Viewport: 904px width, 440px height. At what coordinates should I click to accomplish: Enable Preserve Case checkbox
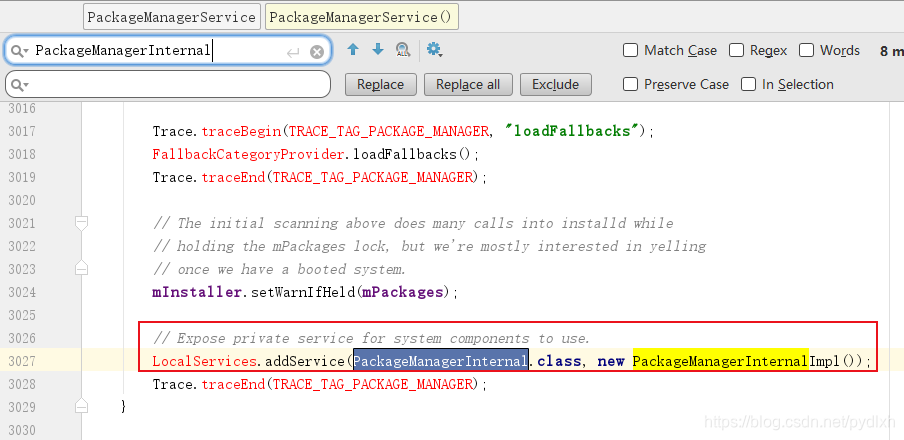coord(631,84)
